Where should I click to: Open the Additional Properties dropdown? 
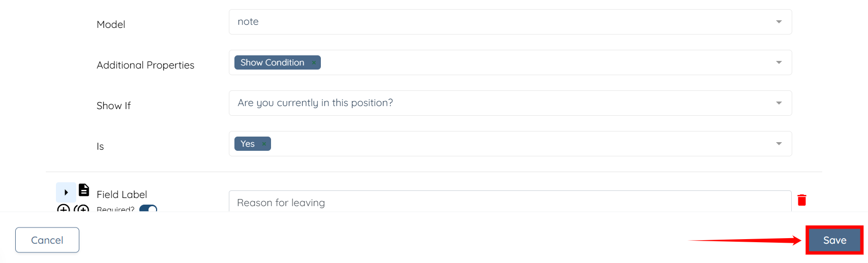(779, 62)
